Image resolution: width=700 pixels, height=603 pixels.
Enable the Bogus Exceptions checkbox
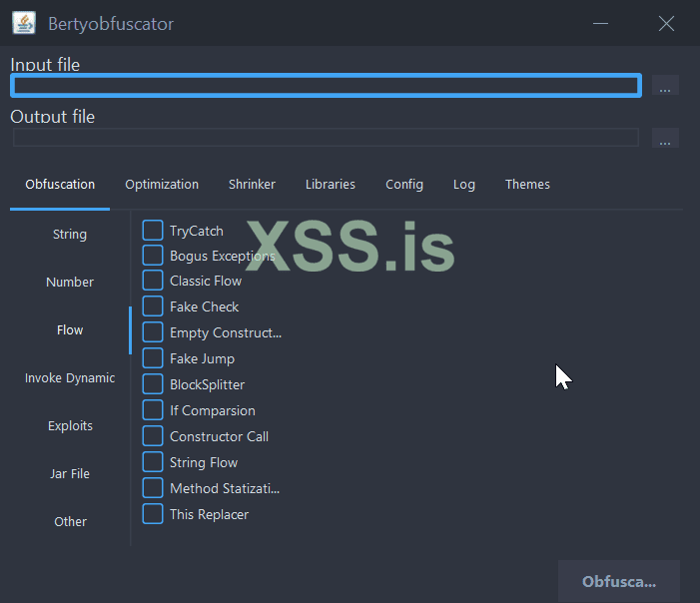pos(153,256)
